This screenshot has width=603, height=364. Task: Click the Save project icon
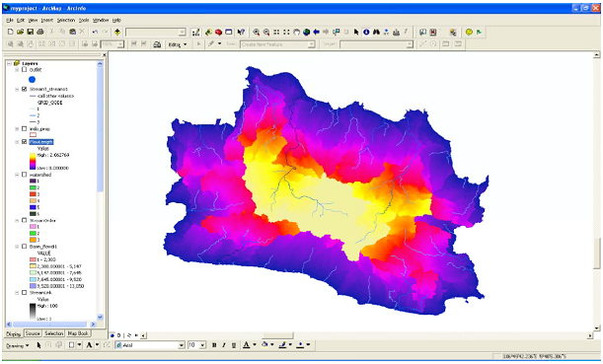pos(30,33)
